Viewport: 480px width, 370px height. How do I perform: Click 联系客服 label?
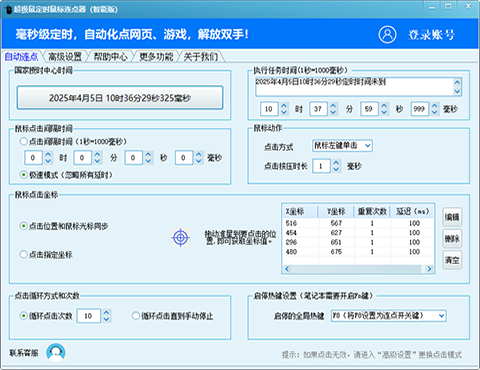coord(24,353)
